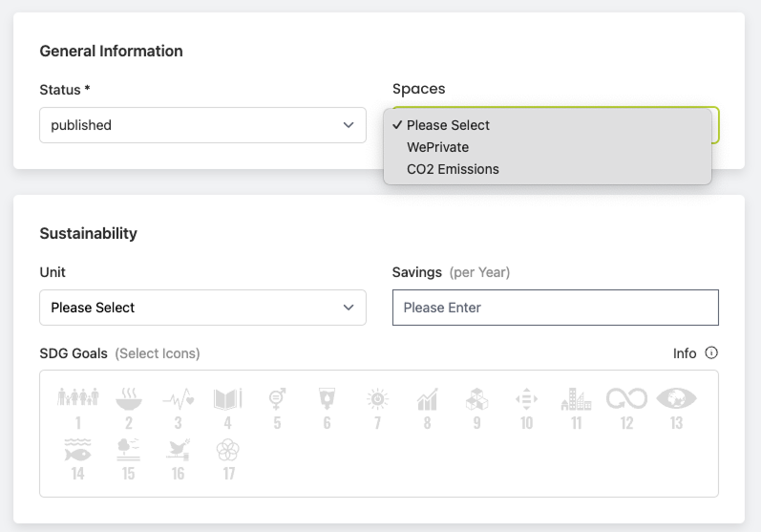Select SDG goal 17 Partnerships icon
Image resolution: width=761 pixels, height=532 pixels.
[227, 458]
